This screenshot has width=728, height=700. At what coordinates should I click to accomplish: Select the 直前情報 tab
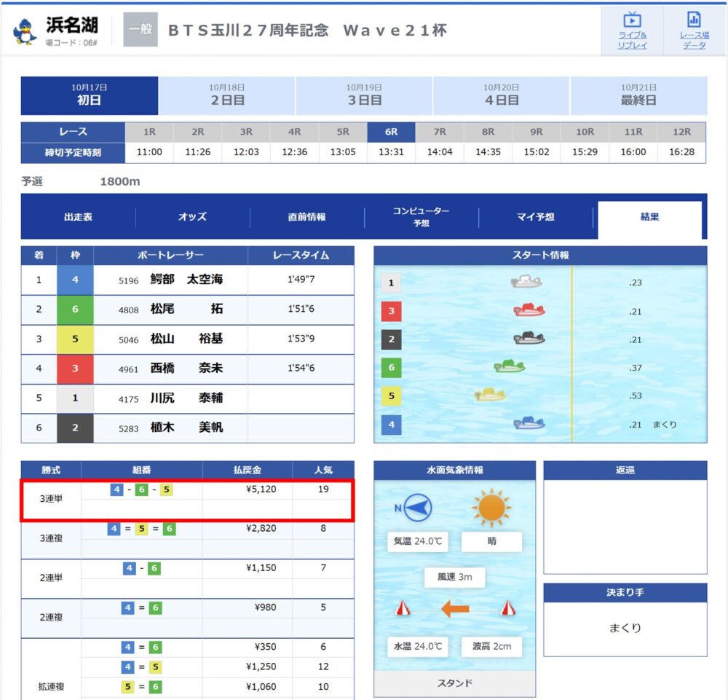[306, 217]
